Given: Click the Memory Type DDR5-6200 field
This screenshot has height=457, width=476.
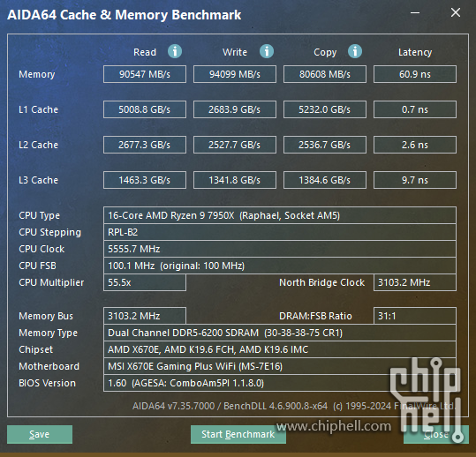Looking at the screenshot, I should tap(280, 333).
